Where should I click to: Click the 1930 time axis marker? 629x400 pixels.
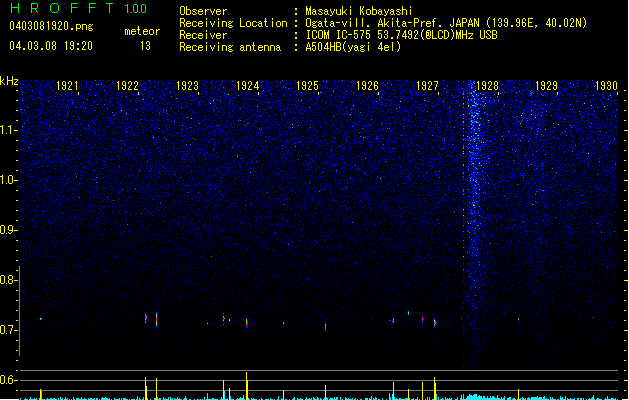[606, 86]
